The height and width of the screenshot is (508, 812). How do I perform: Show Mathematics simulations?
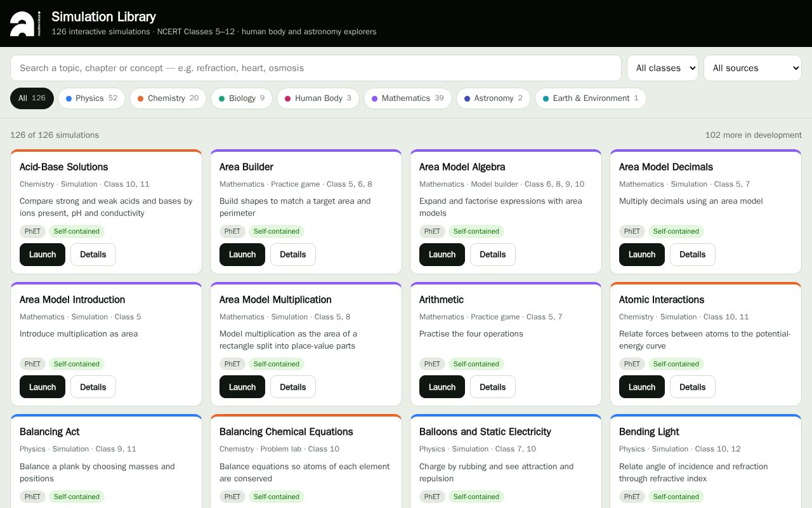pos(408,98)
